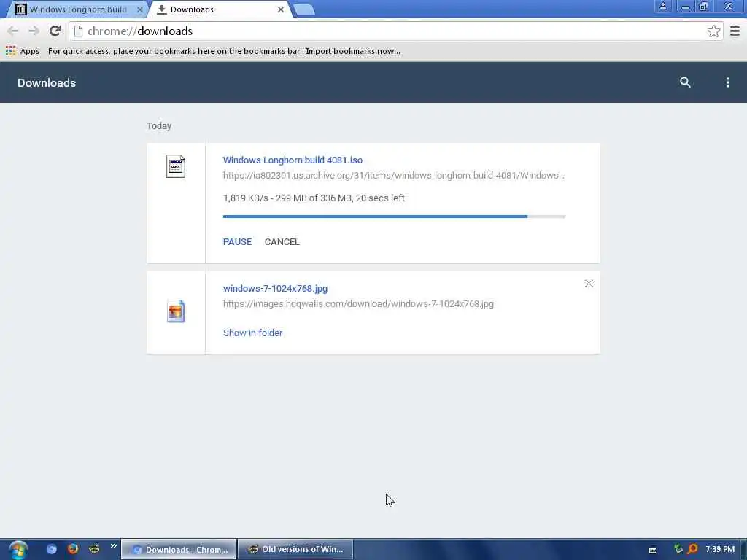Switch to Old versions of Win taskbar button
This screenshot has height=560, width=747.
295,550
